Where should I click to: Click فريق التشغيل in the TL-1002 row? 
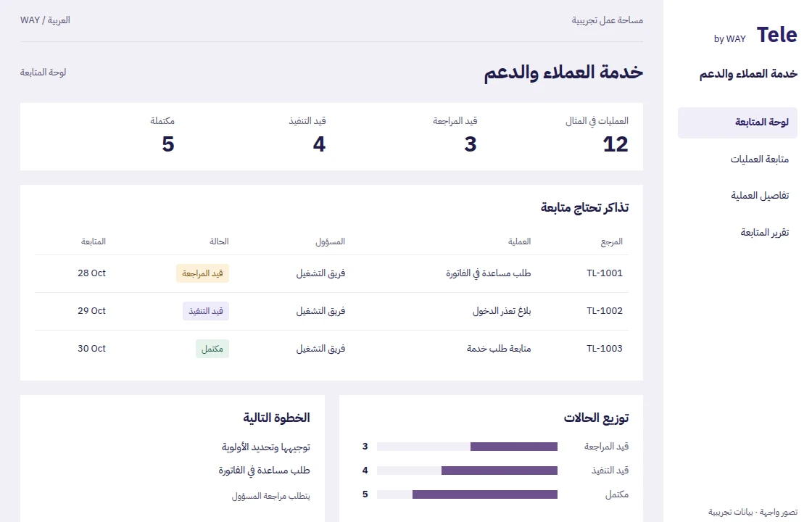click(x=320, y=311)
